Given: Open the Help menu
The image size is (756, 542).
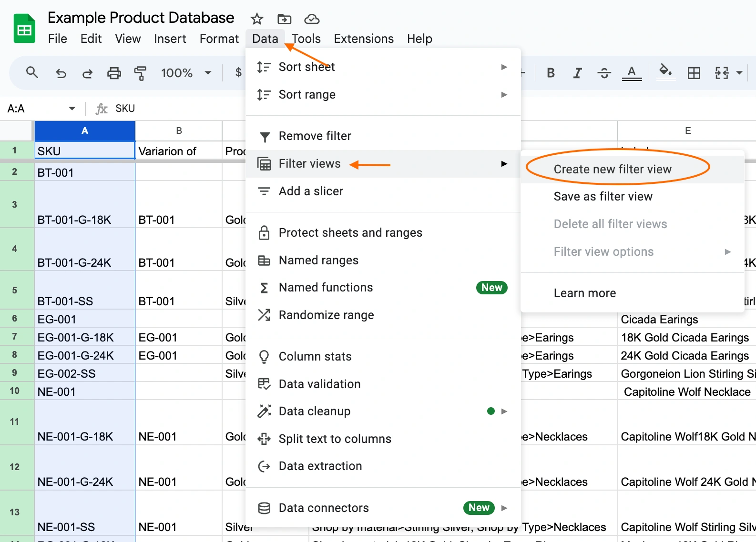Looking at the screenshot, I should coord(419,39).
